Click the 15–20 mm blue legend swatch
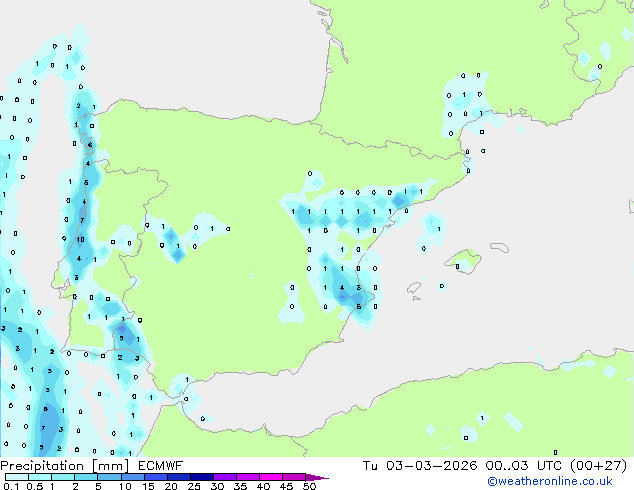Screen dimensions: 634x490 tap(156, 477)
